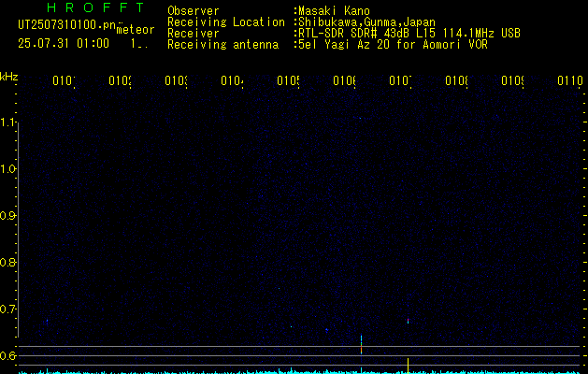588x374 pixels.
Task: Click the 0107 time marker
Action: [400, 80]
